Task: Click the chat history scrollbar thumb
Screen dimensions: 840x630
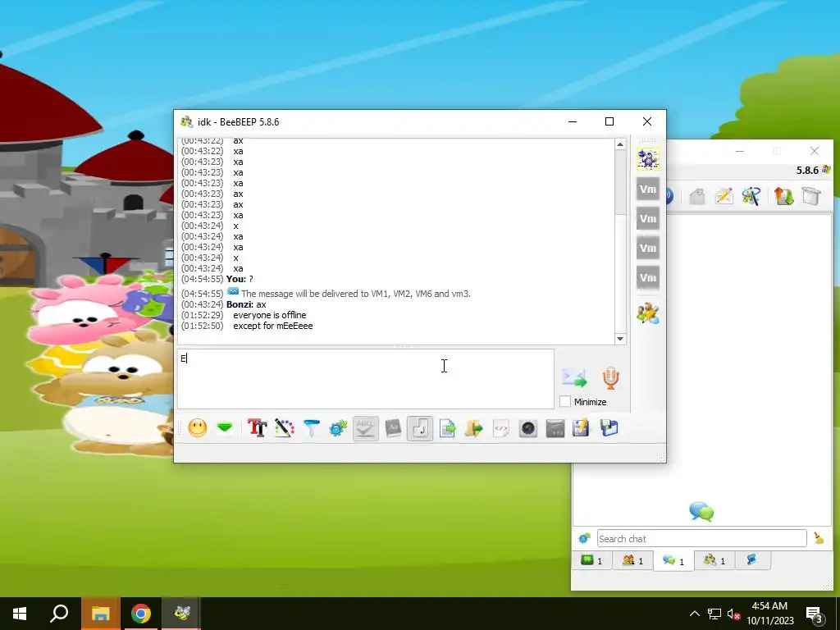Action: (620, 182)
